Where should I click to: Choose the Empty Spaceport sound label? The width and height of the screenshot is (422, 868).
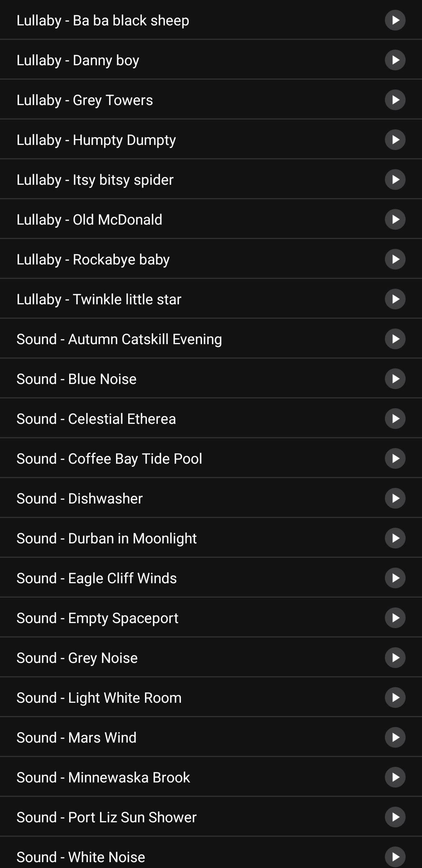pos(97,618)
